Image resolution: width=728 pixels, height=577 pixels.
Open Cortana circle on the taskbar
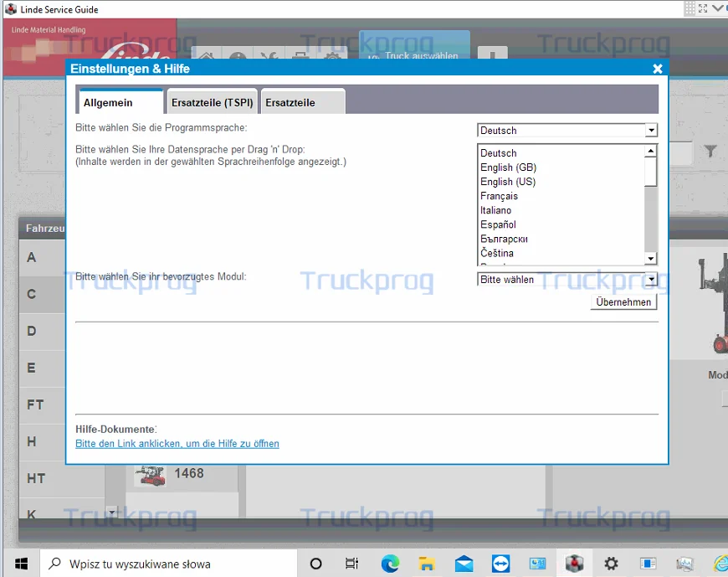coord(315,564)
